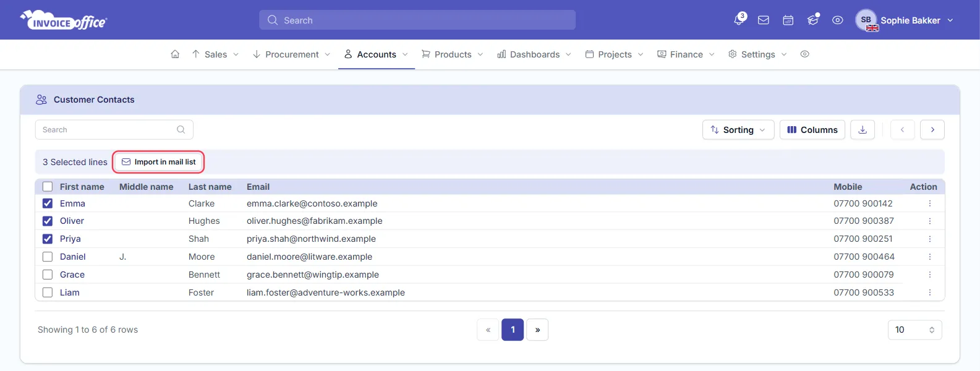Open the Settings menu
Screen dimensions: 980x371
758,54
